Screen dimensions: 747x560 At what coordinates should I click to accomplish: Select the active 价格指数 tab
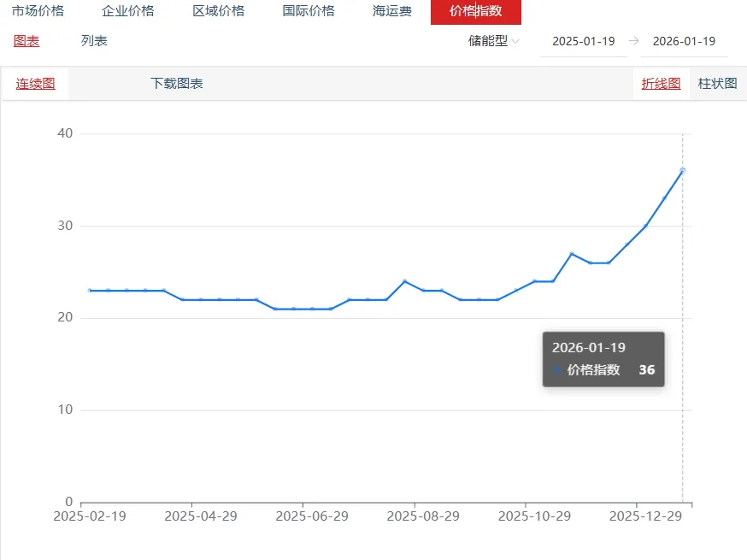[x=476, y=11]
